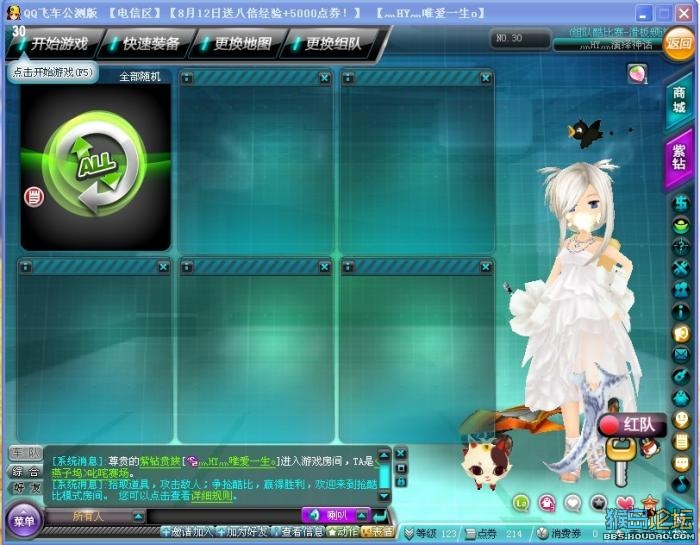This screenshot has height=545, width=700.
Task: Click the green L2 bubble icon
Action: pyautogui.click(x=521, y=503)
